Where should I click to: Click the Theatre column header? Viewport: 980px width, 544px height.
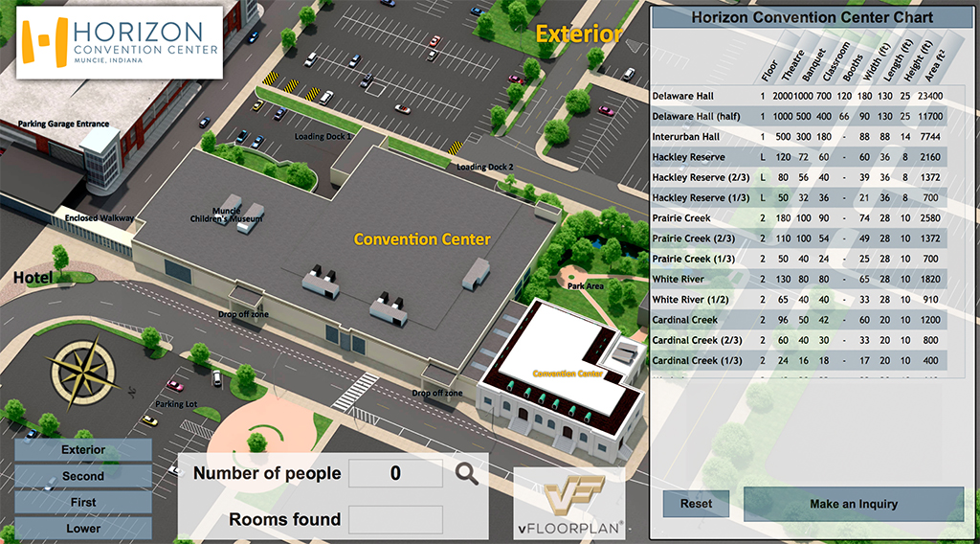791,65
